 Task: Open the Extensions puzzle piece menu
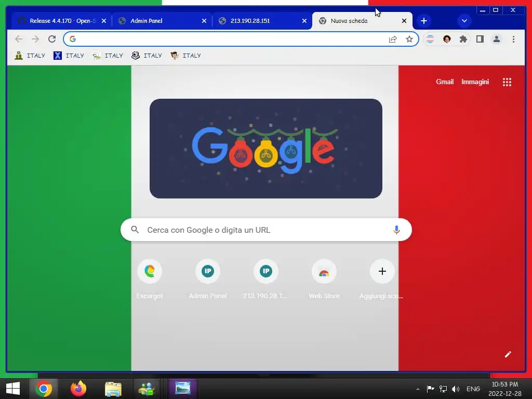[x=463, y=39]
